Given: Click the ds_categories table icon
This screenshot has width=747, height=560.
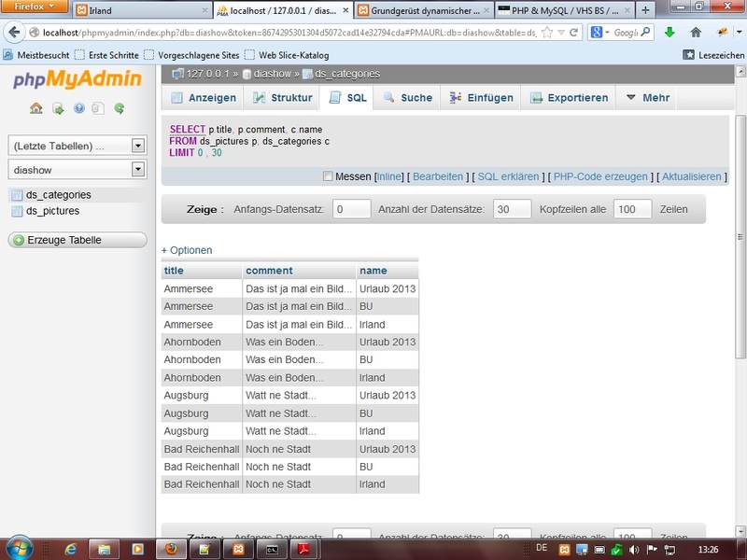Looking at the screenshot, I should [17, 195].
